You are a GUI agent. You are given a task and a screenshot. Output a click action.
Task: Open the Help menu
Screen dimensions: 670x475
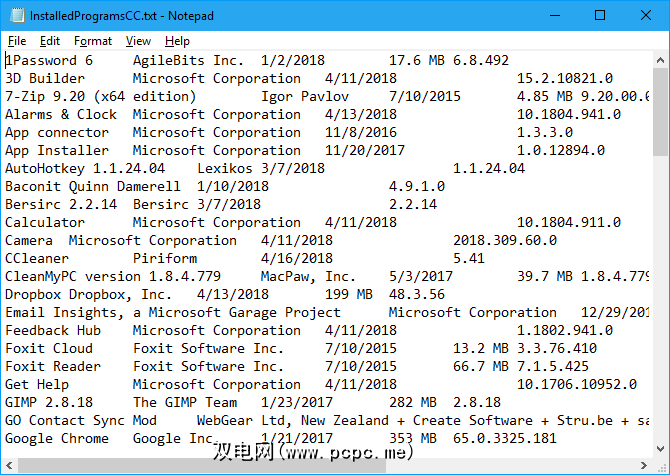coord(177,41)
